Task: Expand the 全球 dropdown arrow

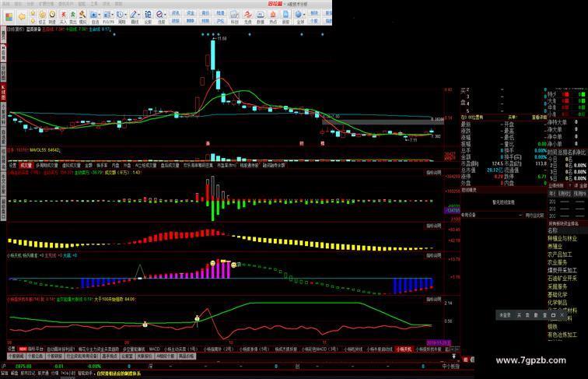Action: [x=304, y=15]
